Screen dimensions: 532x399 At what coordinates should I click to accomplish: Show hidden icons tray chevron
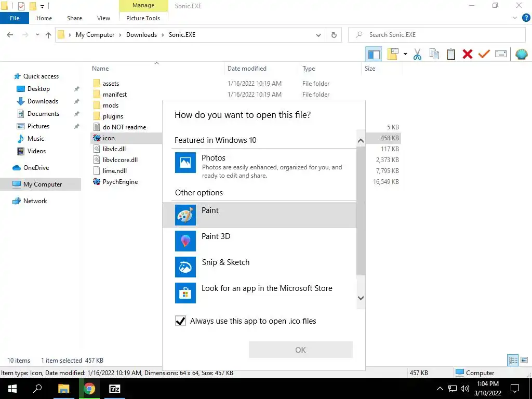click(x=440, y=389)
